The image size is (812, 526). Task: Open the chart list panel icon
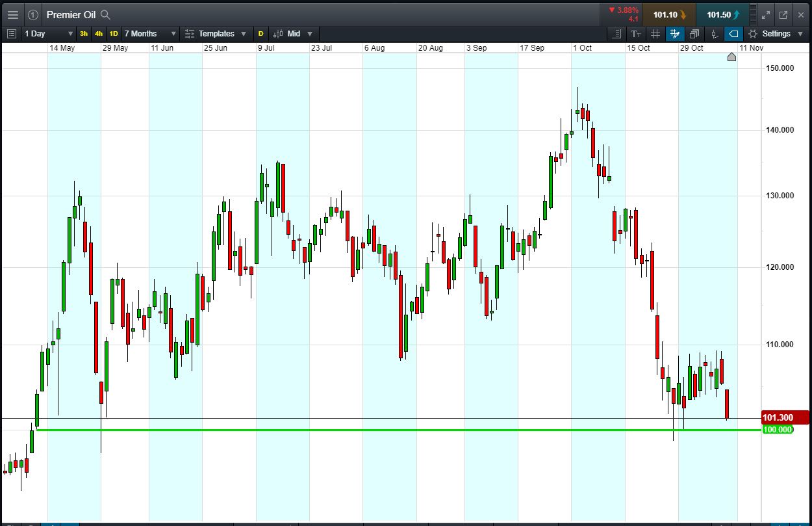[x=12, y=33]
